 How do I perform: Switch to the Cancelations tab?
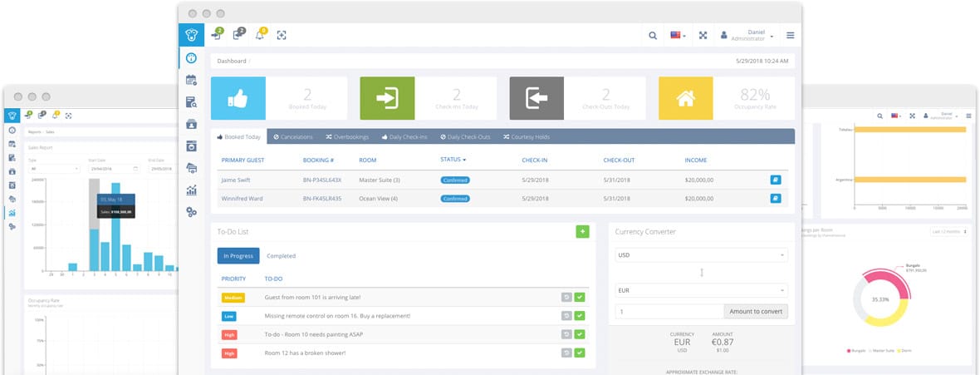(x=293, y=136)
